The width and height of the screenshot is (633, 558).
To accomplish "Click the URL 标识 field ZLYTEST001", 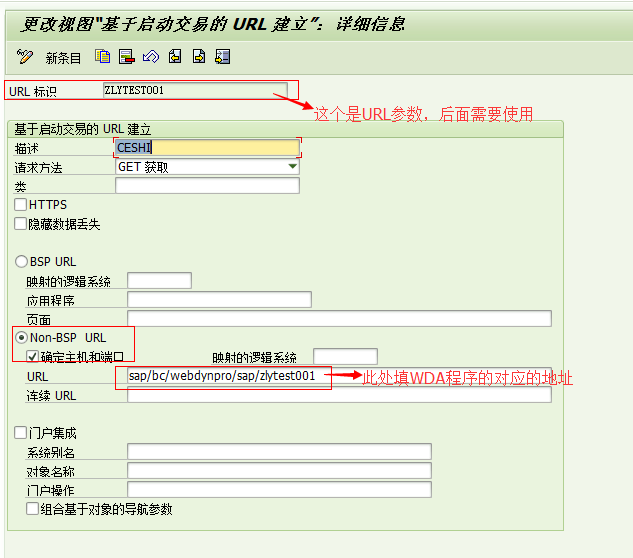I will (195, 90).
